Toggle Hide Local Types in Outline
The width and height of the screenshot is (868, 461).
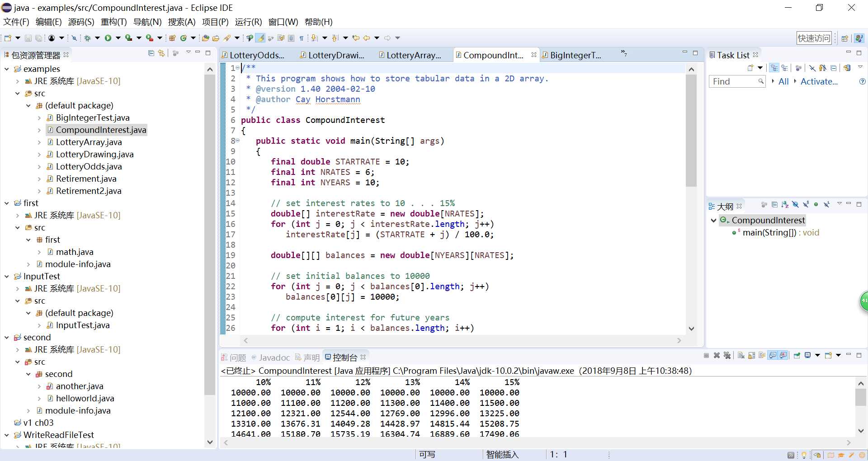pos(827,205)
